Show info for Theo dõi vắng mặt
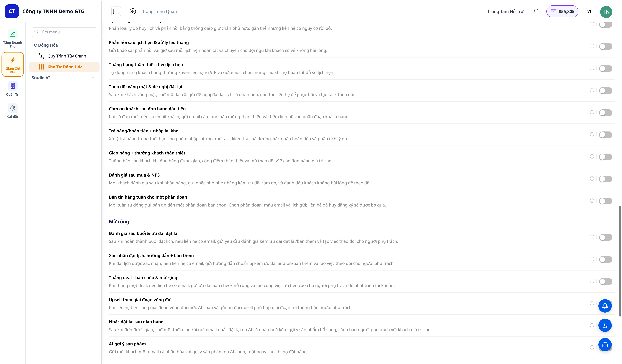The image size is (622, 364). click(592, 90)
